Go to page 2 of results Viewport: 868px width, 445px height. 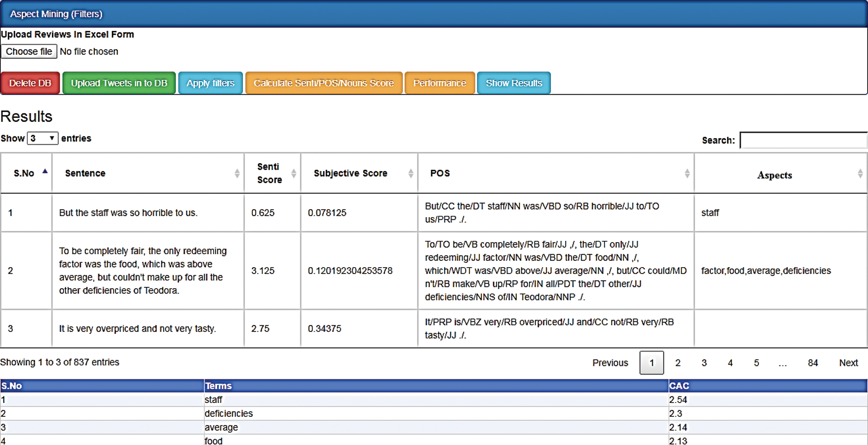tap(678, 363)
